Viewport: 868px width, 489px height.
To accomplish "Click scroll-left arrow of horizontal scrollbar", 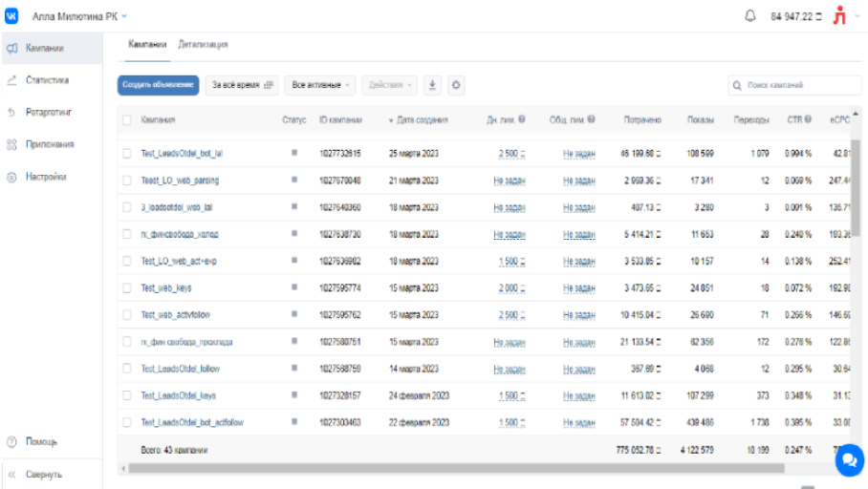I will click(123, 469).
